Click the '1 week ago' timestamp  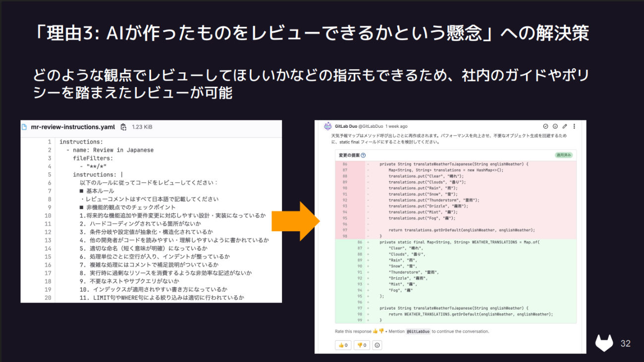[x=396, y=126]
